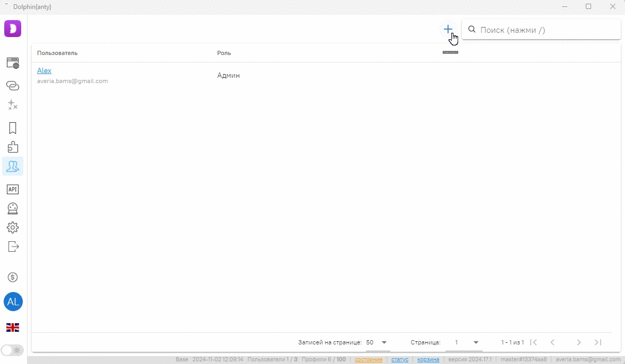
Task: Toggle the dark/light theme switch
Action: [11, 350]
